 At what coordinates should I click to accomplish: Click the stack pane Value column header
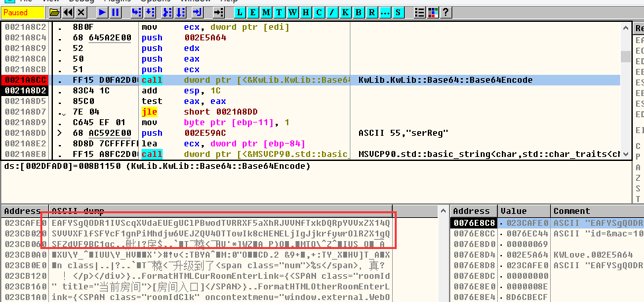524,211
